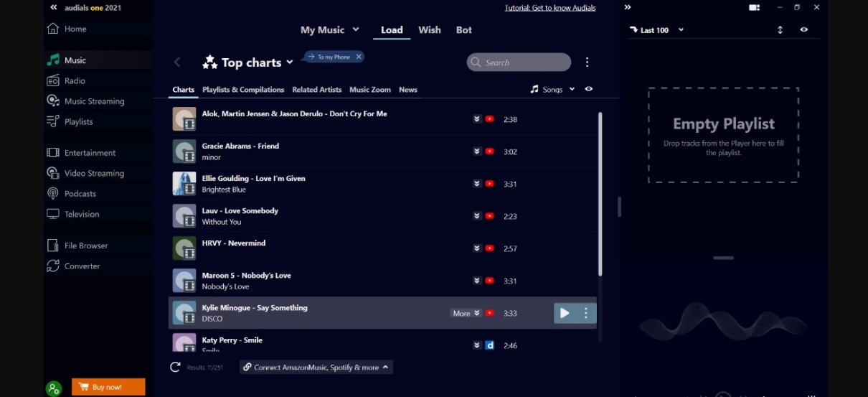Toggle eye icon in playlist panel
The height and width of the screenshot is (397, 868).
[x=804, y=30]
